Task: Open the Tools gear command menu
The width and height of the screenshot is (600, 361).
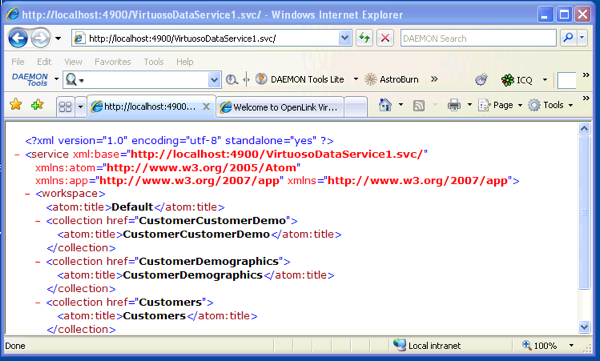Action: tap(550, 105)
